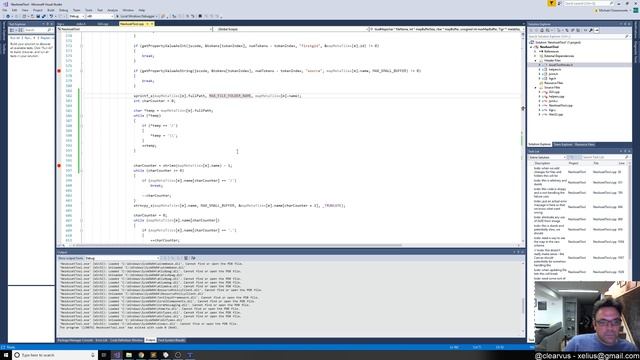Open the Debug solution configuration dropdown
The image size is (640, 360).
[77, 16]
